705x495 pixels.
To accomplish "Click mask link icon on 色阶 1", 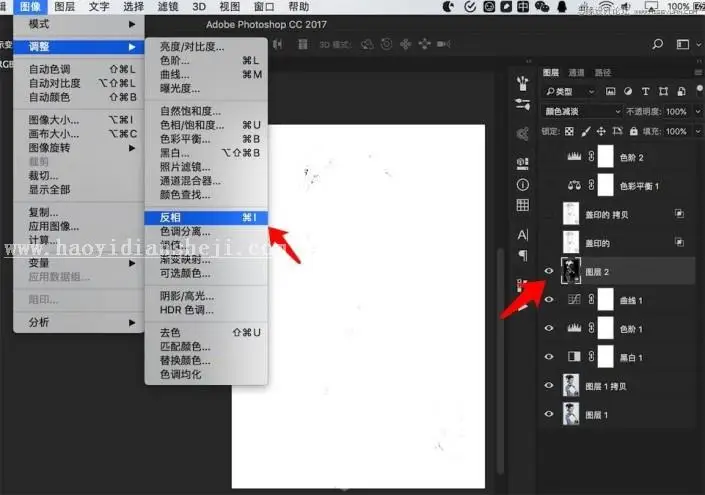I will click(x=591, y=328).
